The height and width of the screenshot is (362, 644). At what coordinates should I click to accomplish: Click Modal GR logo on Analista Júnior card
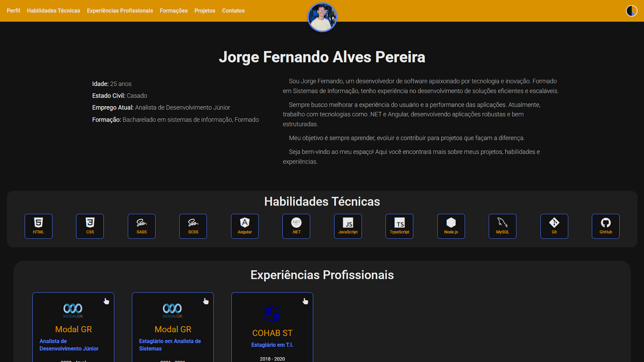coord(73,310)
